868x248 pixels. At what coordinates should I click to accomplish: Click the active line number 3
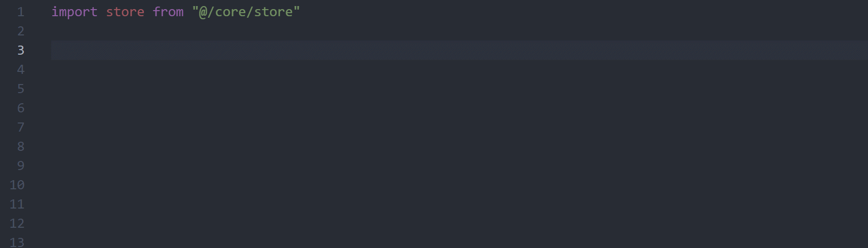(21, 50)
